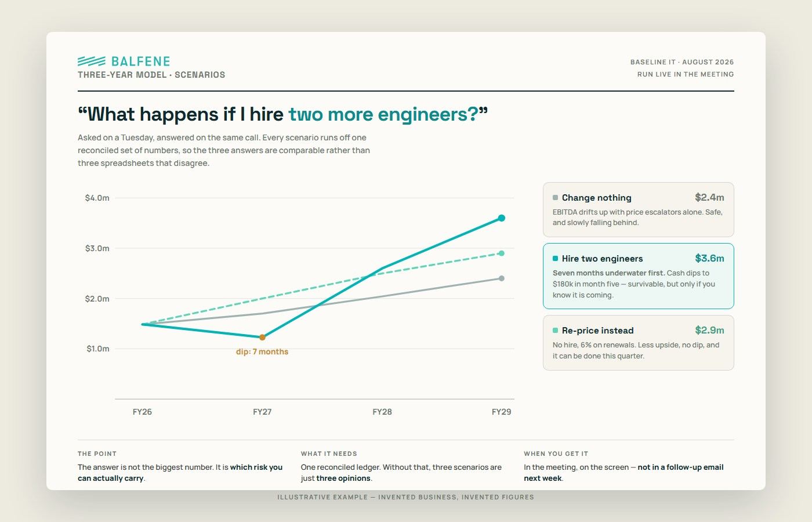Click the $3.6m value on Hire card

coord(709,259)
